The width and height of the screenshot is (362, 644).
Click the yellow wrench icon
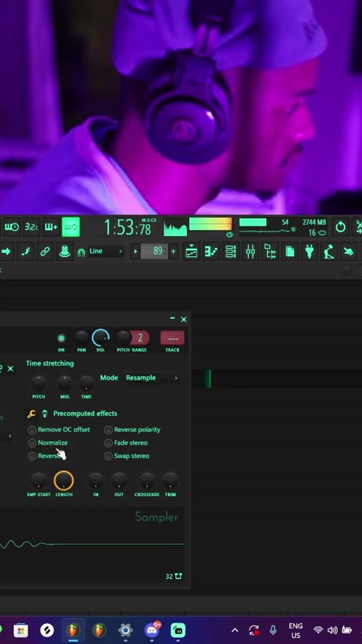coord(32,414)
